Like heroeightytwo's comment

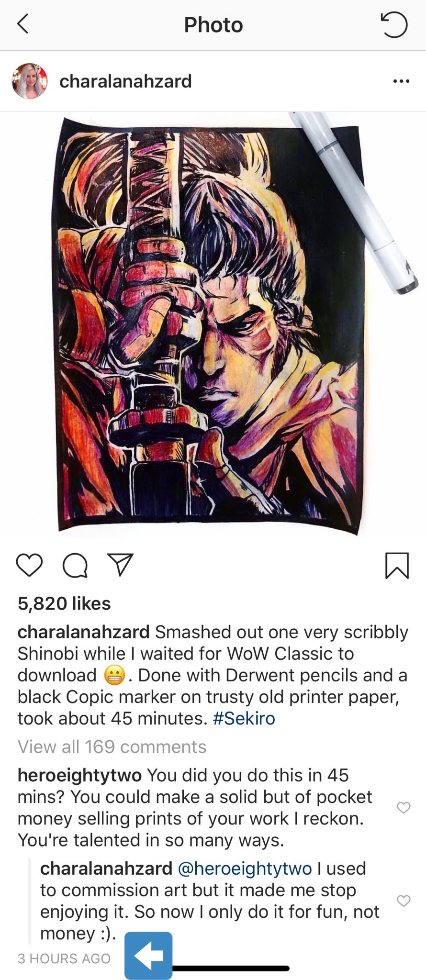tap(404, 808)
